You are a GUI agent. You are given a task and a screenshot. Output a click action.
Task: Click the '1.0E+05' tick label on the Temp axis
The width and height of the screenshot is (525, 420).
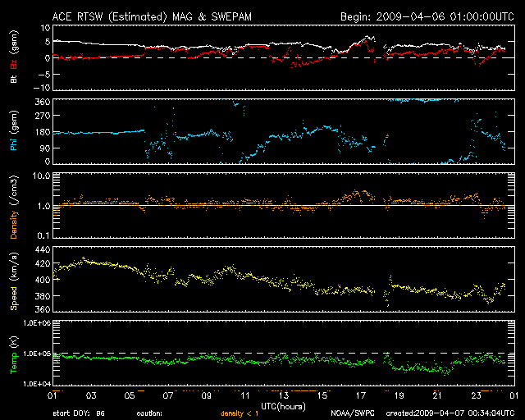click(37, 354)
